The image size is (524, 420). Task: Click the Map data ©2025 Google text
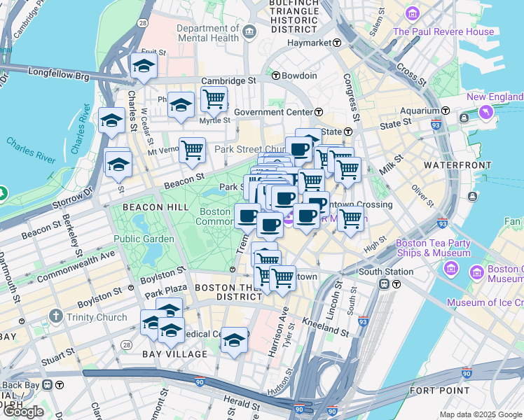(481, 415)
